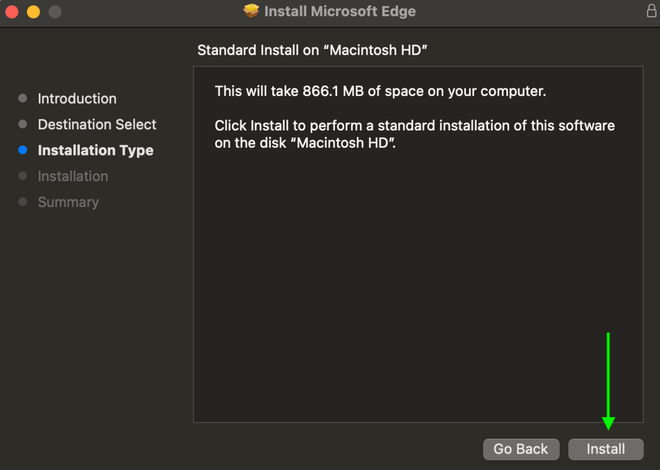Click the Install Microsoft Edge window title

(340, 12)
